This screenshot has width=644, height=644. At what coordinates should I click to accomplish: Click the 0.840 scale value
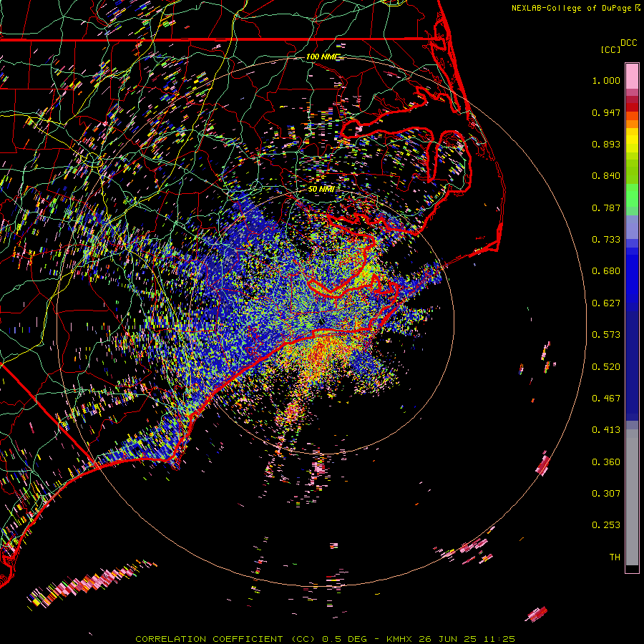point(606,176)
